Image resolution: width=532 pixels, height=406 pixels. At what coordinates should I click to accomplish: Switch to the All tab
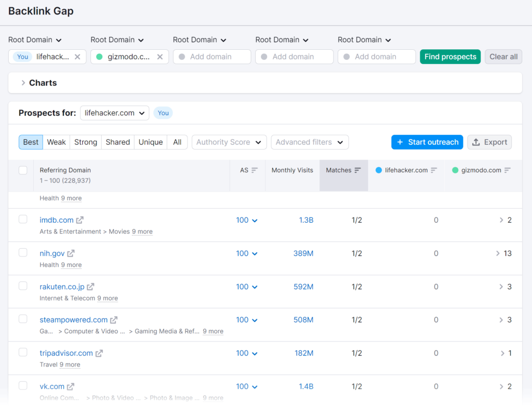point(177,142)
